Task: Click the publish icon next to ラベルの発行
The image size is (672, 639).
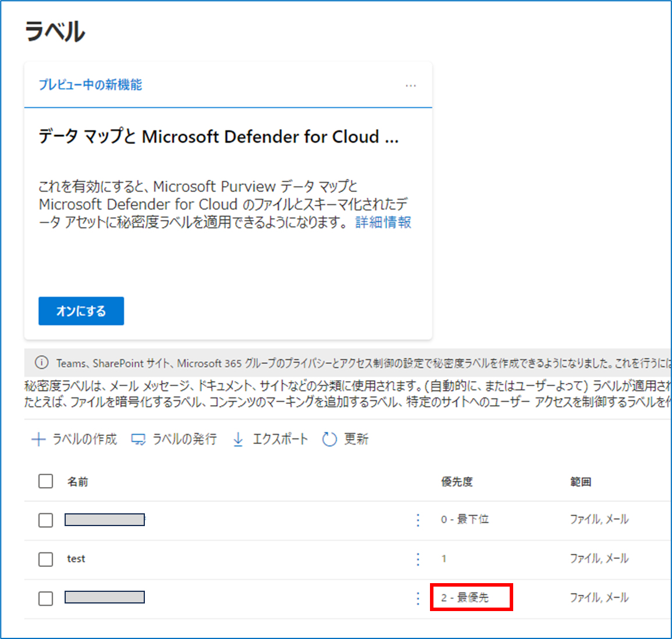Action: 138,439
